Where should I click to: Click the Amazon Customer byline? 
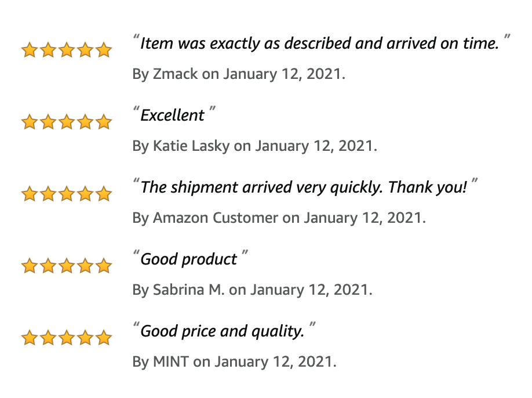click(279, 218)
